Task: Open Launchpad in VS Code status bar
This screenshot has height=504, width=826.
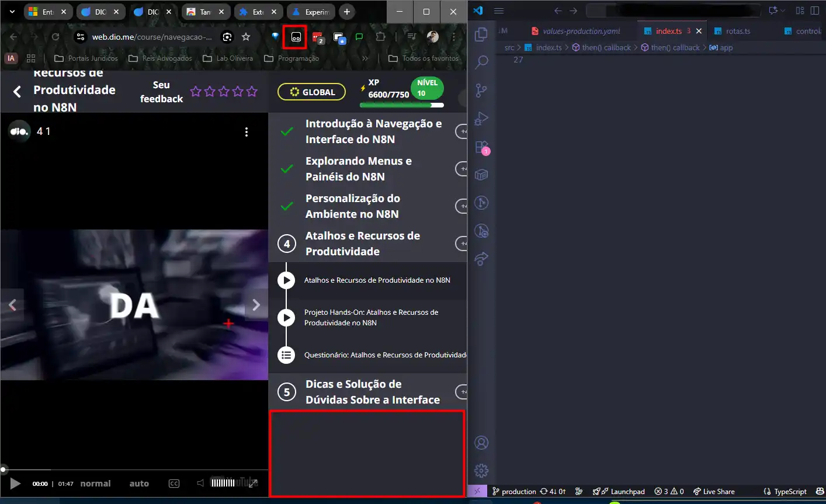Action: click(619, 491)
